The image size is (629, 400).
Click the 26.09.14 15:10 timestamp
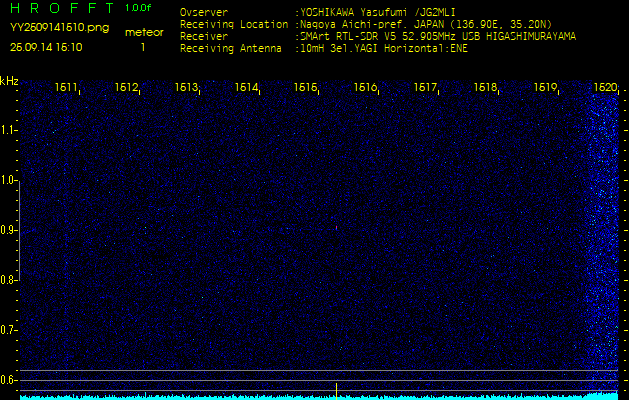coord(47,46)
